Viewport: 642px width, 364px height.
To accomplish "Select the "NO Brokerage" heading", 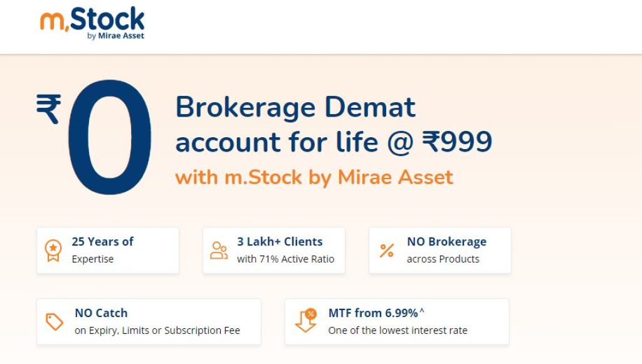I will [x=446, y=242].
